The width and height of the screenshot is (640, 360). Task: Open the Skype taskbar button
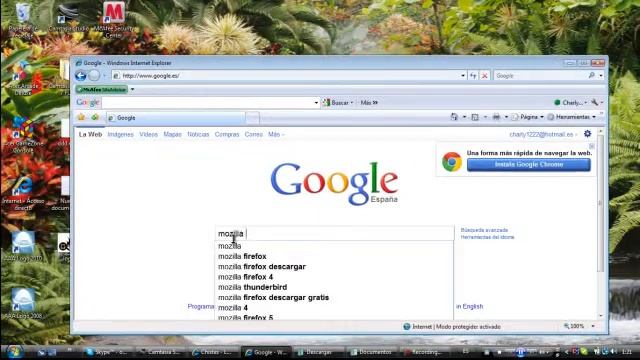point(107,352)
